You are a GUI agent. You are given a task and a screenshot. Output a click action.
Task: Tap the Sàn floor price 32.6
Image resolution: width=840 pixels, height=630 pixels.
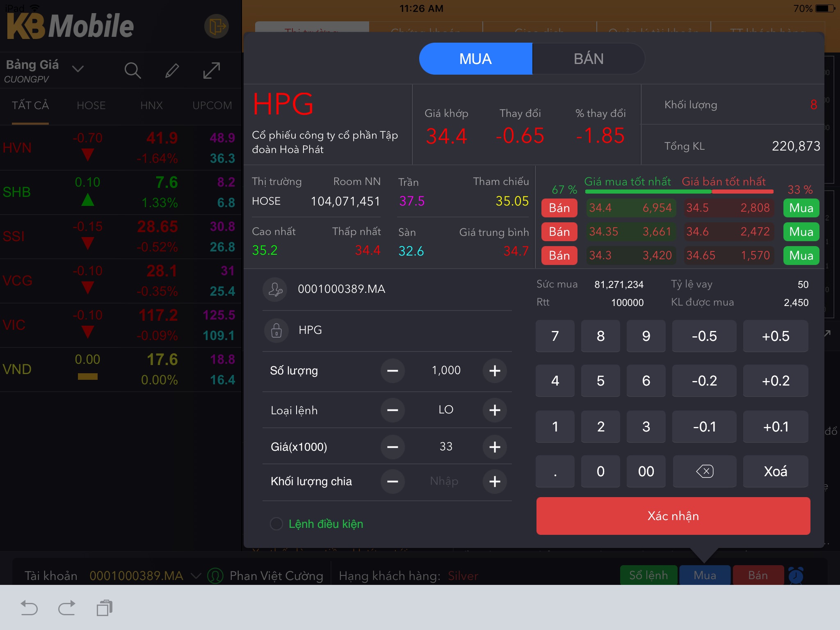click(411, 251)
